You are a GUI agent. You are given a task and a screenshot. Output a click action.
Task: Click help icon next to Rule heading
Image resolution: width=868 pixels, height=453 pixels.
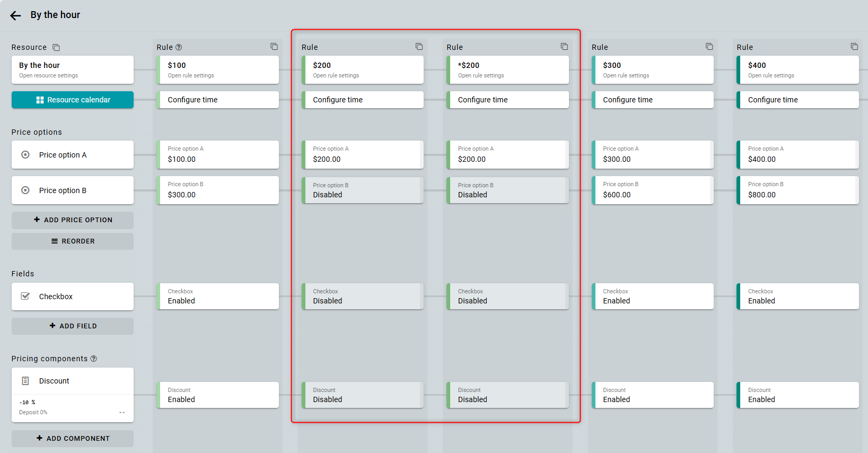pos(179,47)
